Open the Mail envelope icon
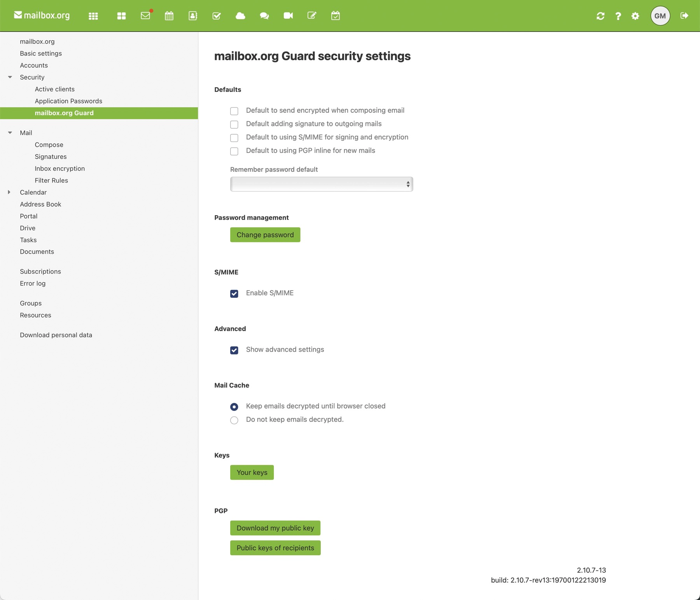Image resolution: width=700 pixels, height=600 pixels. (x=145, y=16)
